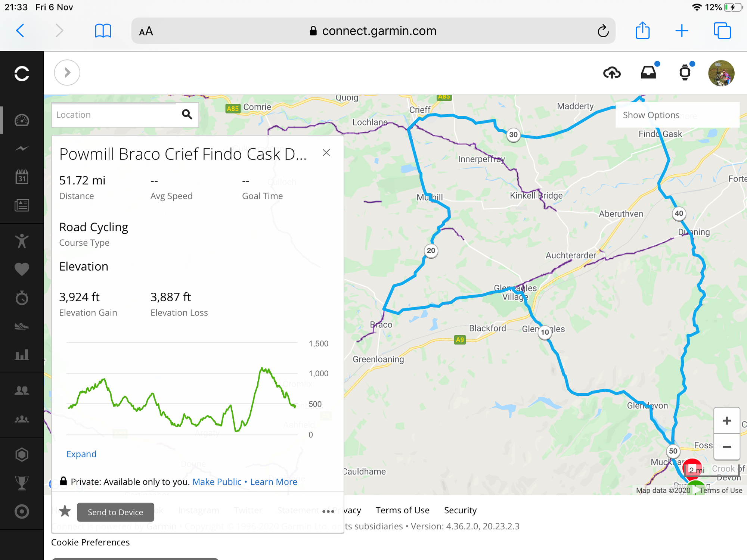
Task: Open Terms of Use in the footer
Action: (x=402, y=510)
